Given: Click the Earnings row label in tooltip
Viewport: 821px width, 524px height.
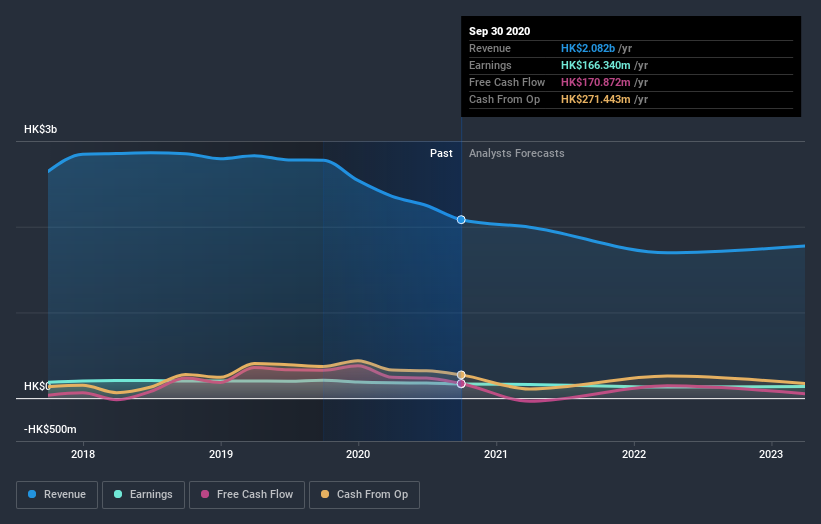Looking at the screenshot, I should pyautogui.click(x=490, y=65).
